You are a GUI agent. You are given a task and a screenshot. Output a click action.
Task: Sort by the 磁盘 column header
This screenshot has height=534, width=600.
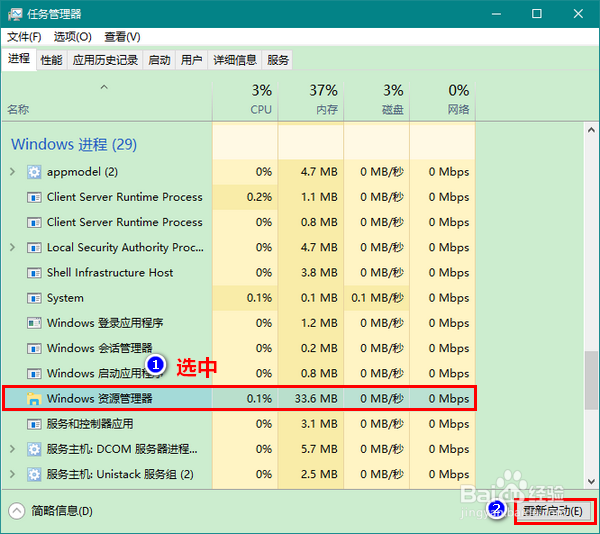(x=377, y=101)
